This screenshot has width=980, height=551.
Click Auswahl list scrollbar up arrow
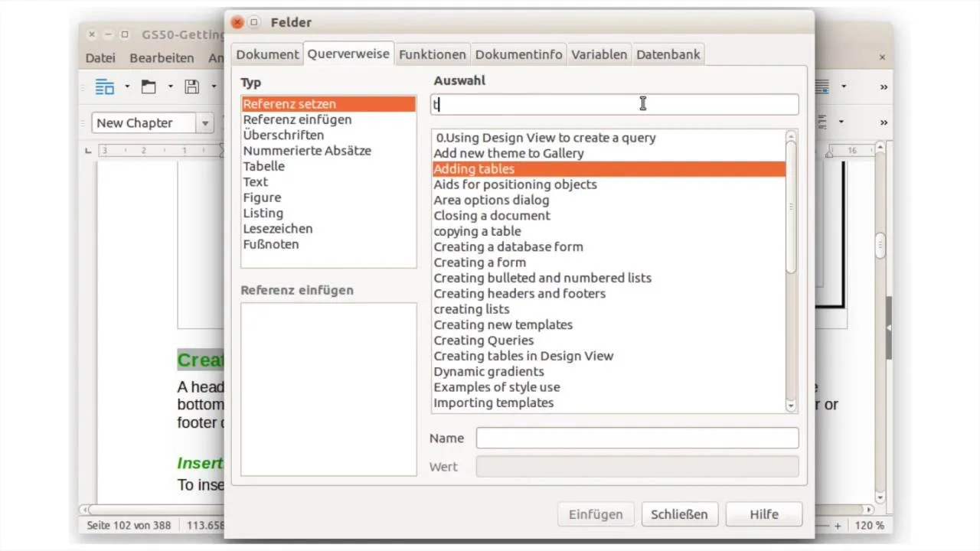[792, 137]
